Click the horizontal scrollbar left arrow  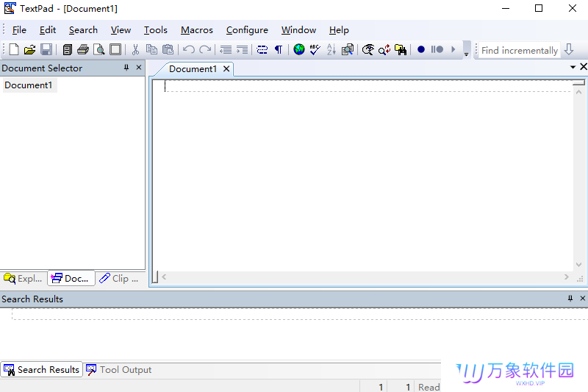[164, 277]
